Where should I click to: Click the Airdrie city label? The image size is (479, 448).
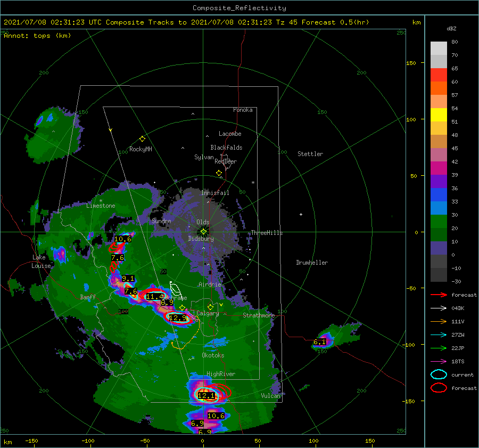[x=210, y=284]
